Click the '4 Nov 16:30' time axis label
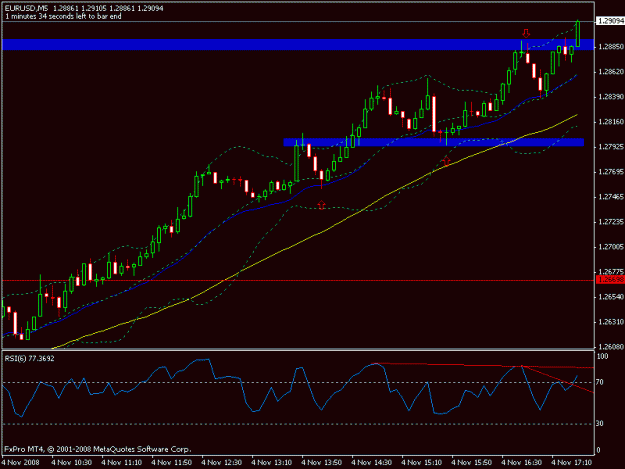The image size is (625, 469). [x=521, y=463]
